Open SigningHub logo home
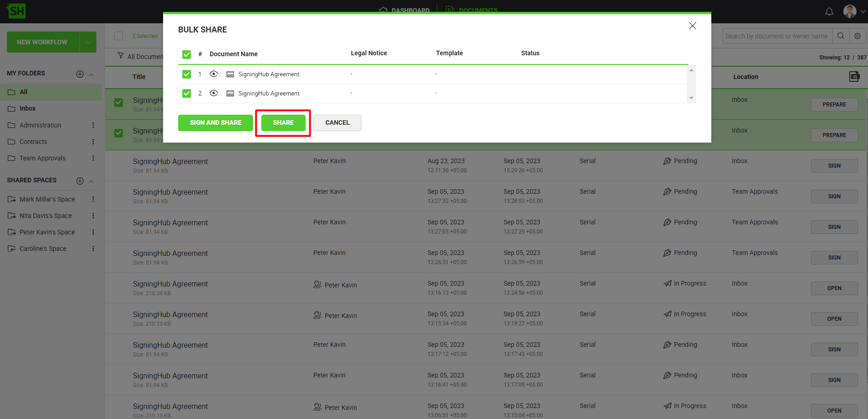The width and height of the screenshot is (868, 419). (16, 11)
